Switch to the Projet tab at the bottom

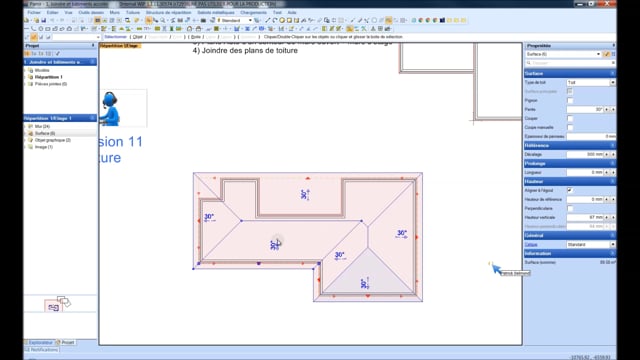click(65, 342)
